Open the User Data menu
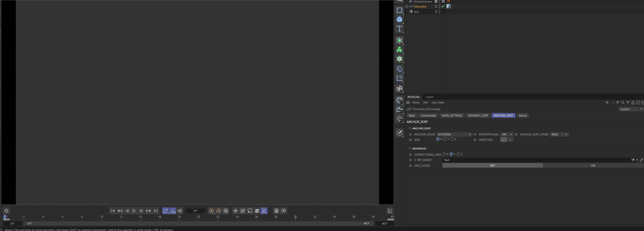 (x=438, y=102)
